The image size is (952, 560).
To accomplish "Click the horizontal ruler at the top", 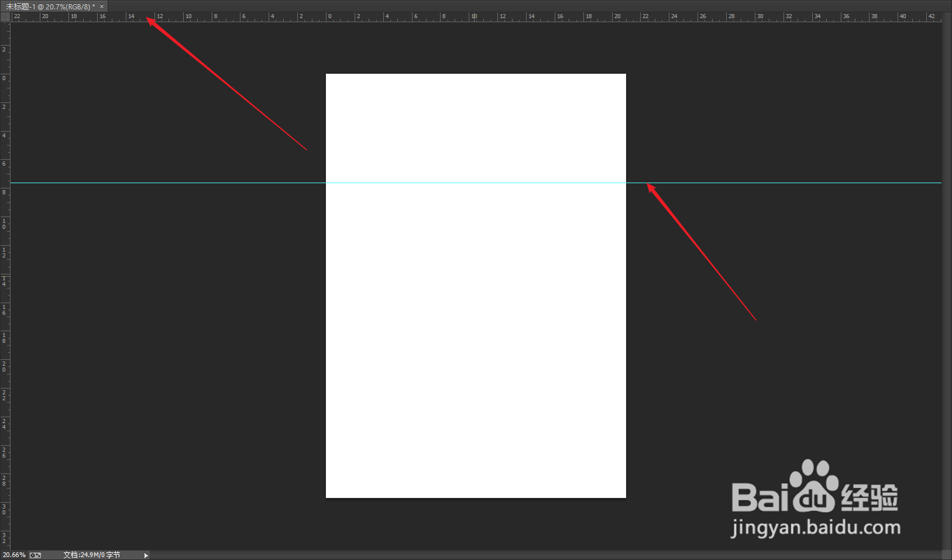I will click(x=476, y=17).
